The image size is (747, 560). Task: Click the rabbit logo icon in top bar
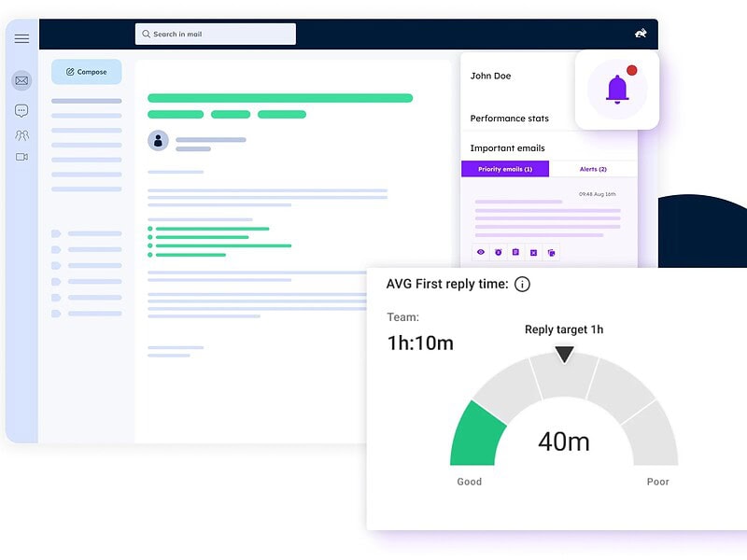[x=641, y=35]
